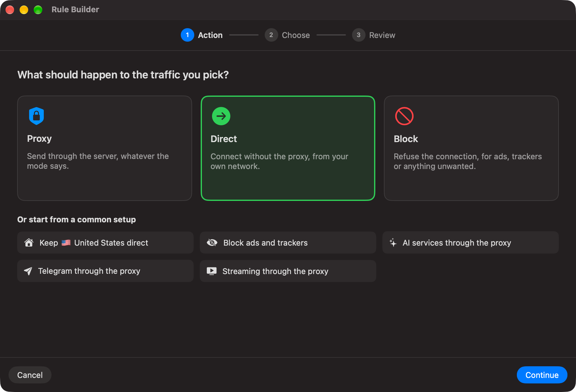This screenshot has height=392, width=576.
Task: Click the sparkle icon for AI services
Action: tap(393, 243)
